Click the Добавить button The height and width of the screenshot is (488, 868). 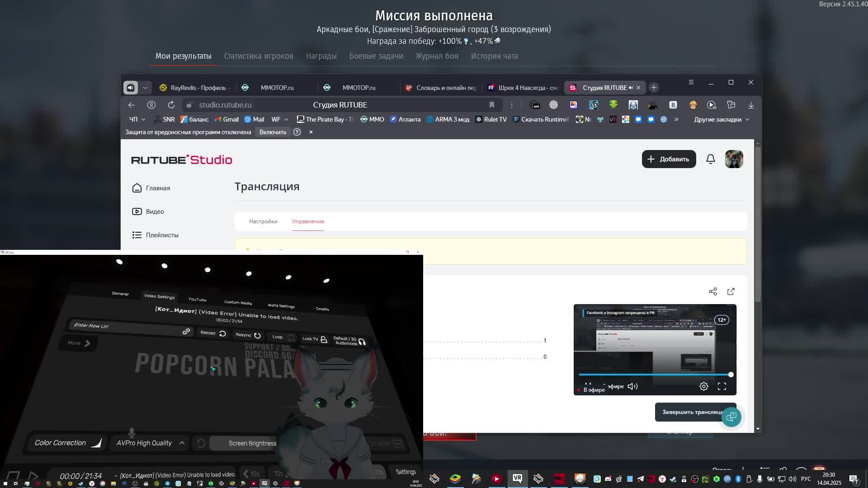coord(669,159)
